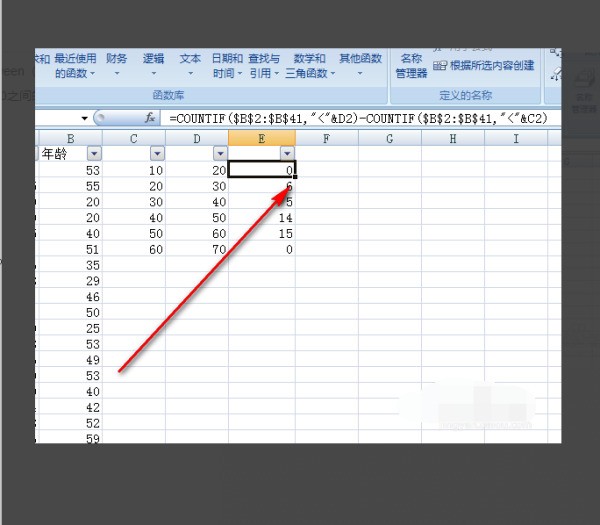
Task: Click into the formula bar COUNTIF formula
Action: pos(359,119)
